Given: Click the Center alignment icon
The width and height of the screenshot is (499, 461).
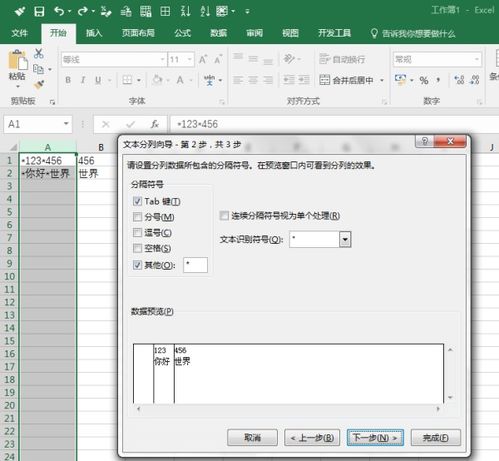Looking at the screenshot, I should [x=253, y=80].
